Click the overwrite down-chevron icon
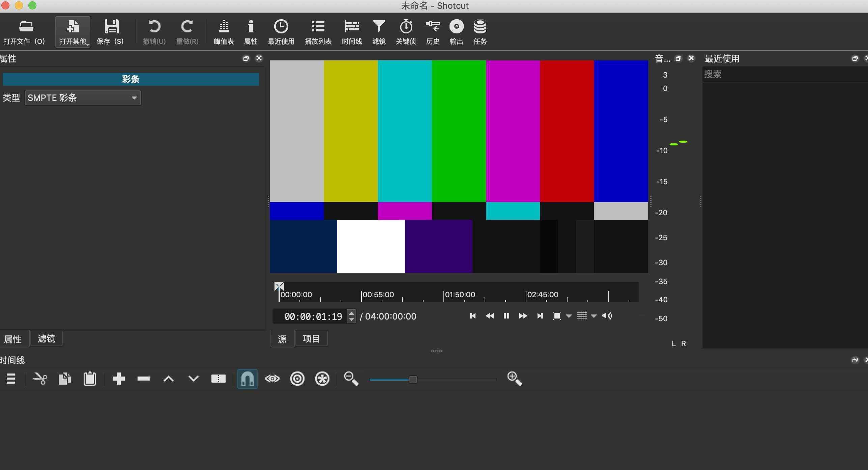This screenshot has height=470, width=868. tap(194, 379)
